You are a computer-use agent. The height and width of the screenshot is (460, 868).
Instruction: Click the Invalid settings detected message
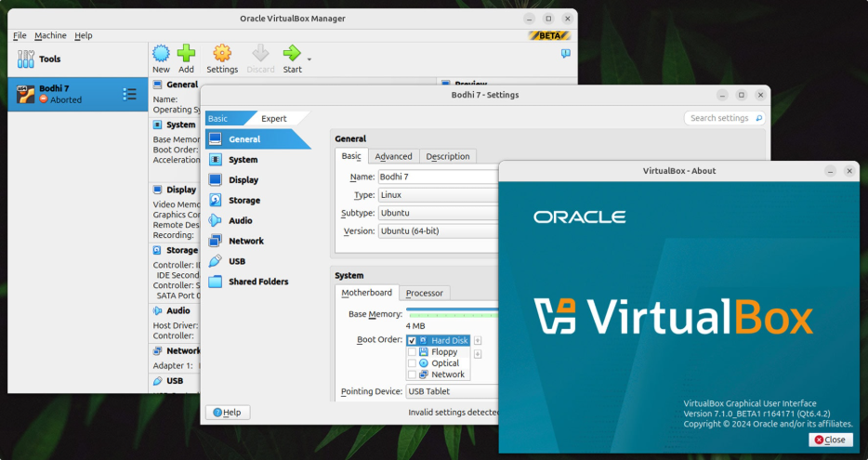[454, 413]
